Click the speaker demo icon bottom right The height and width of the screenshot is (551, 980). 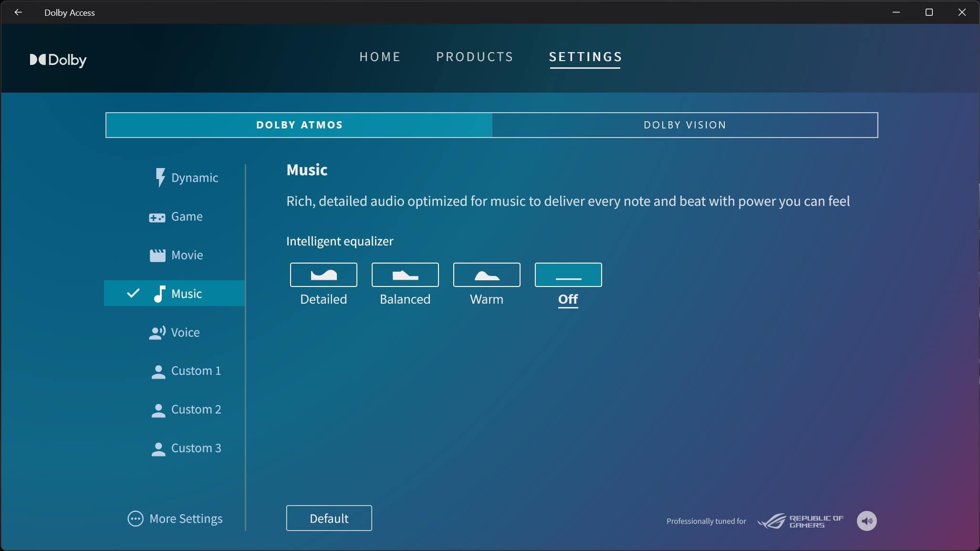(x=866, y=521)
